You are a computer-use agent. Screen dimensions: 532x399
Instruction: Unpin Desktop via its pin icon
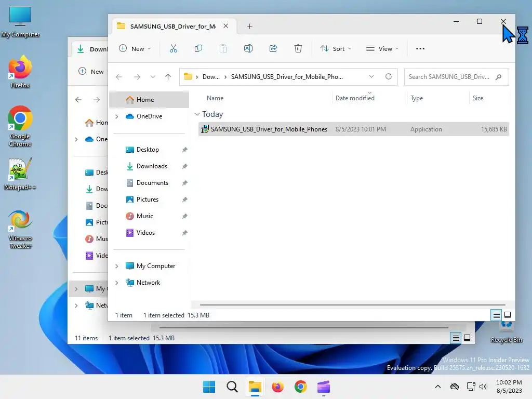tap(184, 150)
